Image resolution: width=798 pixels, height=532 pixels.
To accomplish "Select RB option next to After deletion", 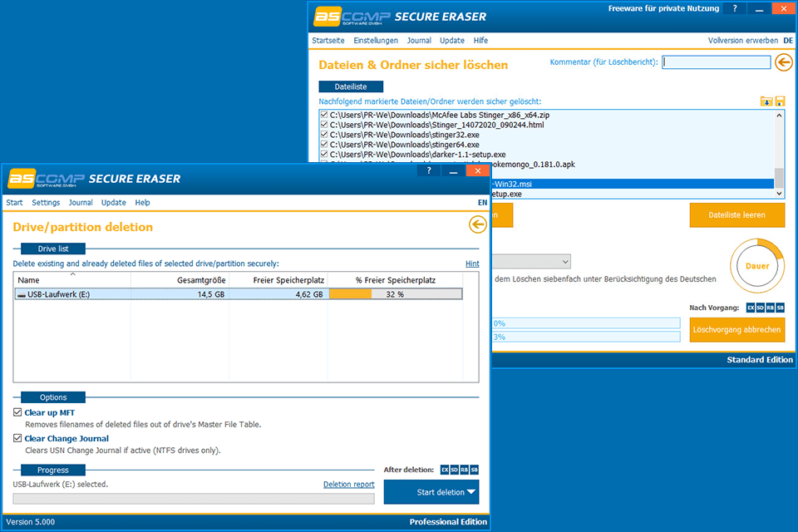I will pos(464,470).
